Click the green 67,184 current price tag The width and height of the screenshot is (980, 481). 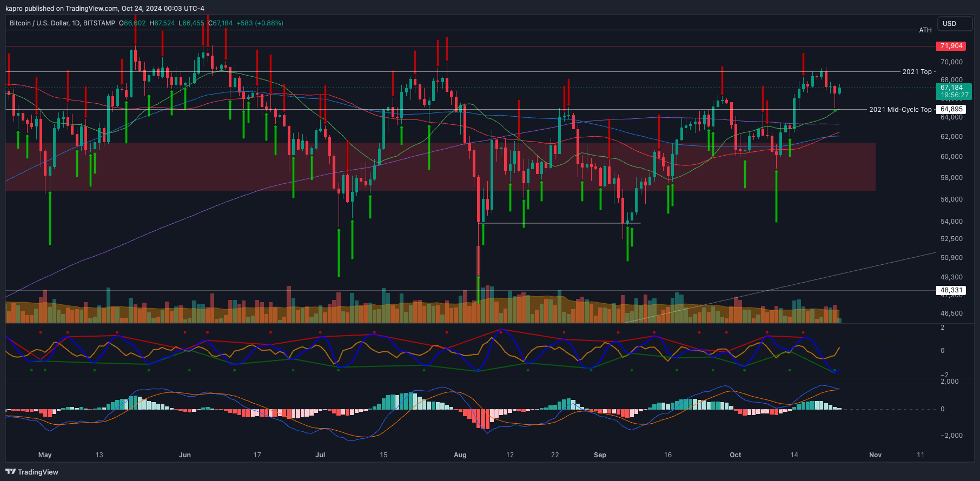(951, 88)
